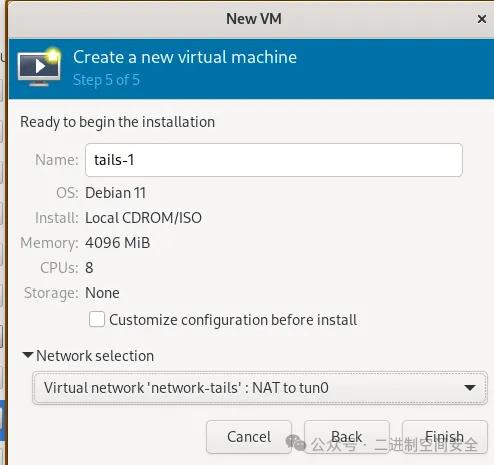Open the 'network-tails' virtual network dropdown
This screenshot has width=494, height=465.
point(260,388)
